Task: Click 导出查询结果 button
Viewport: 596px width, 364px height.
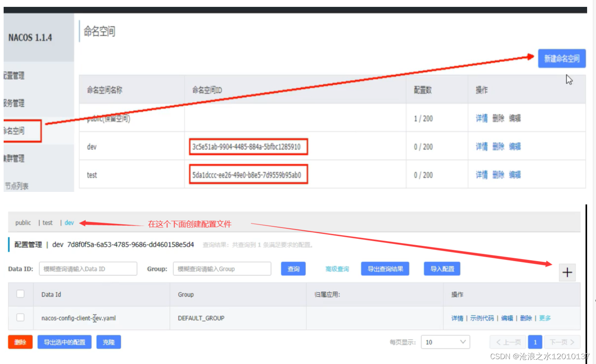Action: 385,269
